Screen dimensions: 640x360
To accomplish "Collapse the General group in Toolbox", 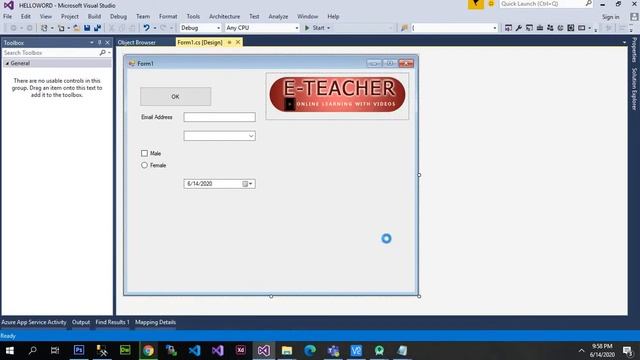I will click(7, 63).
